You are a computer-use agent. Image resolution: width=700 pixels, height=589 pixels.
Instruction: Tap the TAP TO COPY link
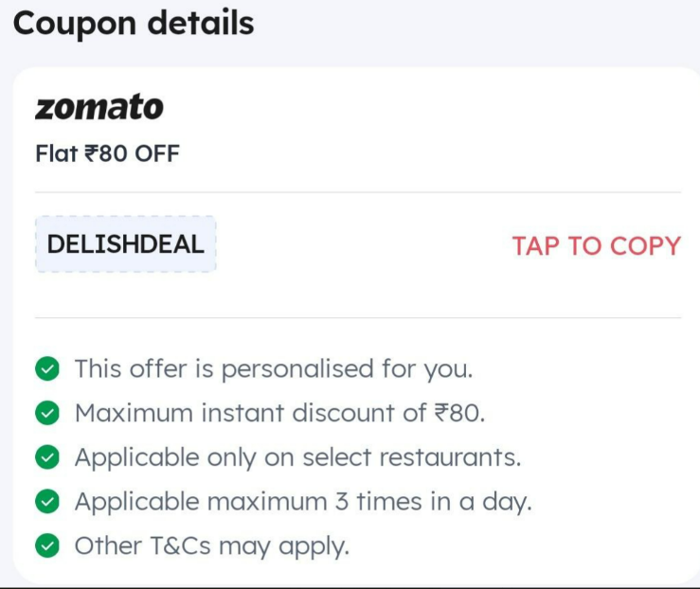click(597, 246)
